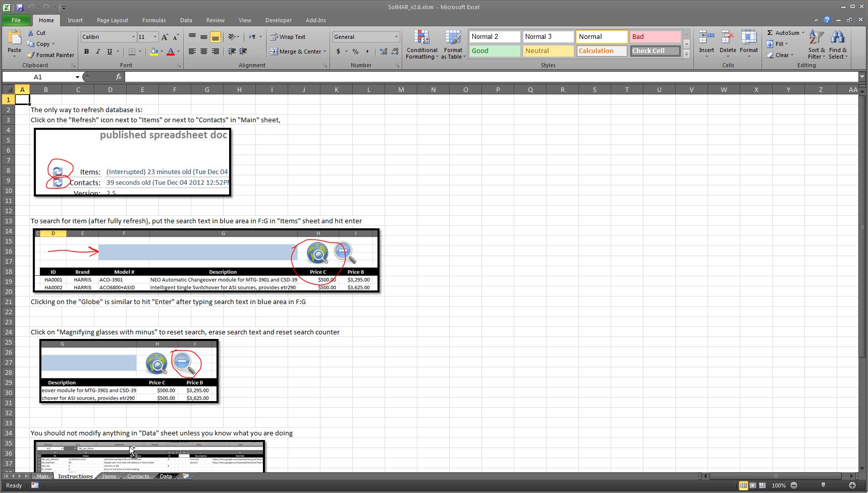
Task: Open the General number format dropdown
Action: 396,37
